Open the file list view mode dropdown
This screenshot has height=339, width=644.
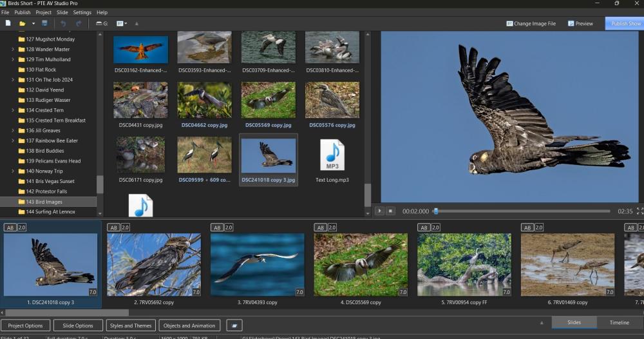pyautogui.click(x=121, y=23)
